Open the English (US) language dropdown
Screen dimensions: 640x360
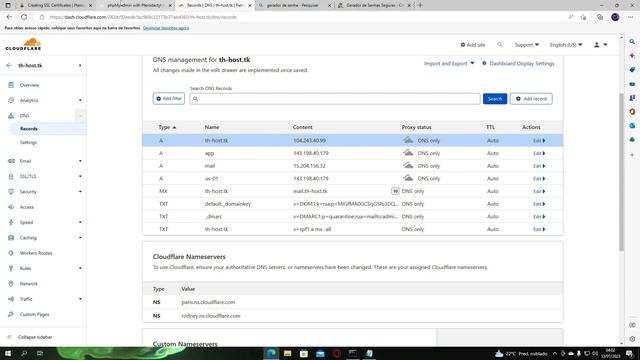click(566, 45)
